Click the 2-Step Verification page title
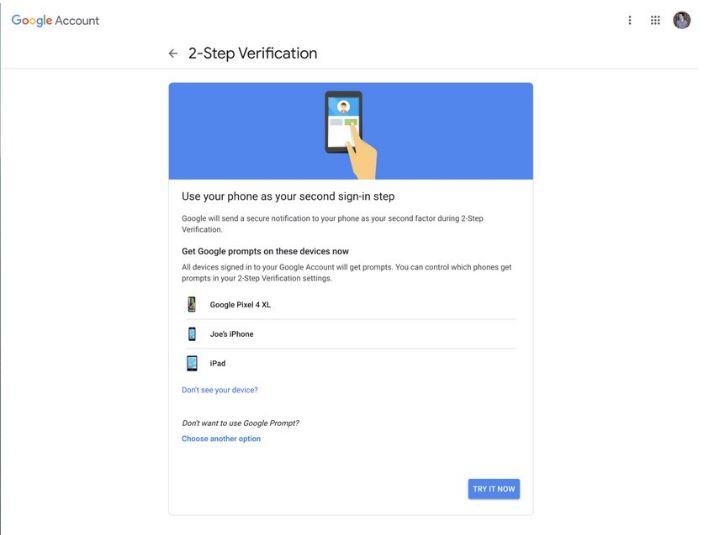Viewport: 707px width, 535px height. click(252, 53)
